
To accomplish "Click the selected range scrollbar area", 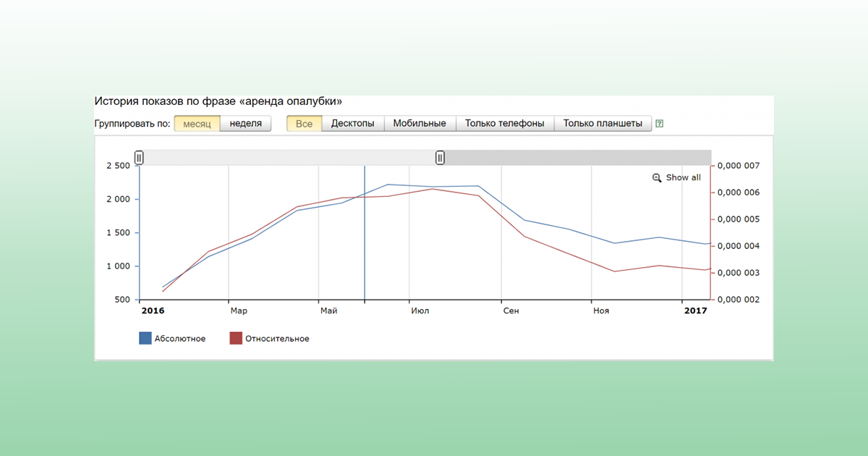I will point(289,157).
